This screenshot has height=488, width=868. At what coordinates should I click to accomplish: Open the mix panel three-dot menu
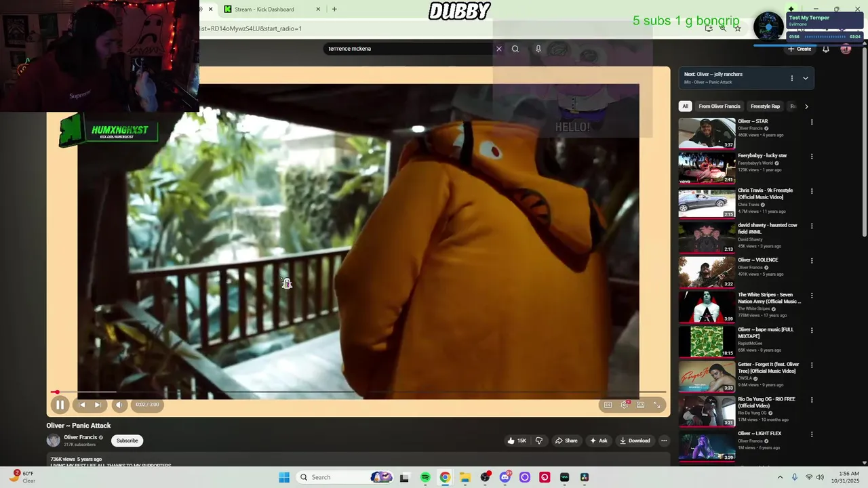[x=791, y=78]
